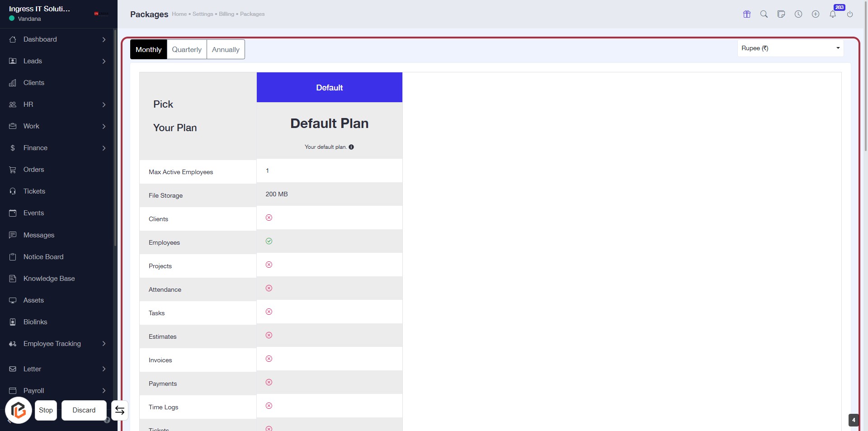Screen dimensions: 868x431
Task: Open search with the magnifier icon
Action: pos(764,14)
